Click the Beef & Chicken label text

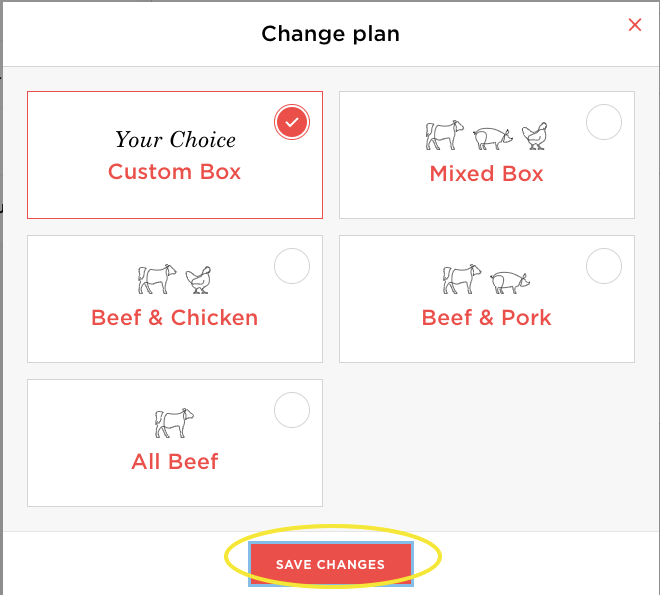coord(175,318)
